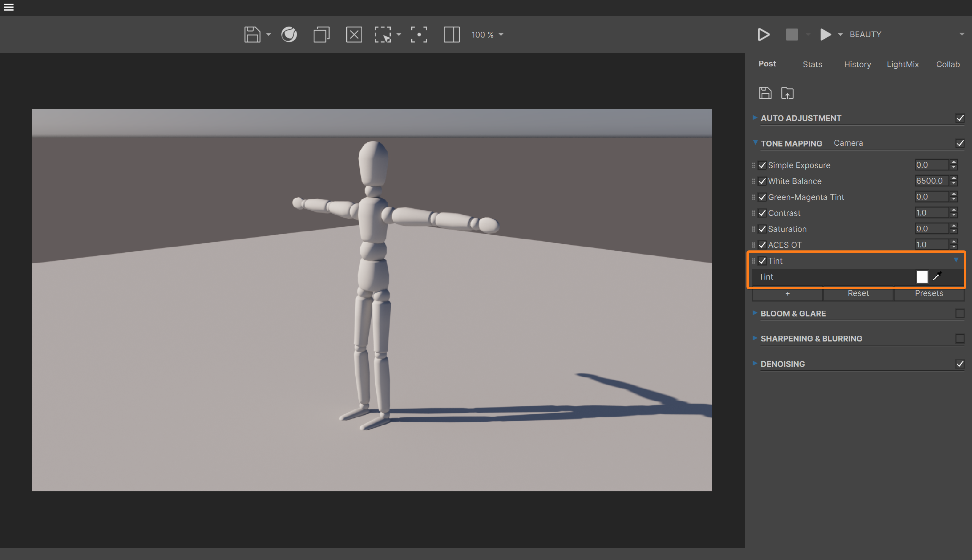Start rendering with the Render play button

click(x=764, y=35)
